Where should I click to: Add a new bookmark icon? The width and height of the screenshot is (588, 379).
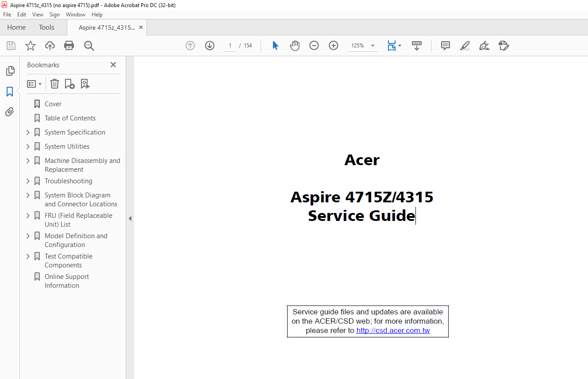70,84
